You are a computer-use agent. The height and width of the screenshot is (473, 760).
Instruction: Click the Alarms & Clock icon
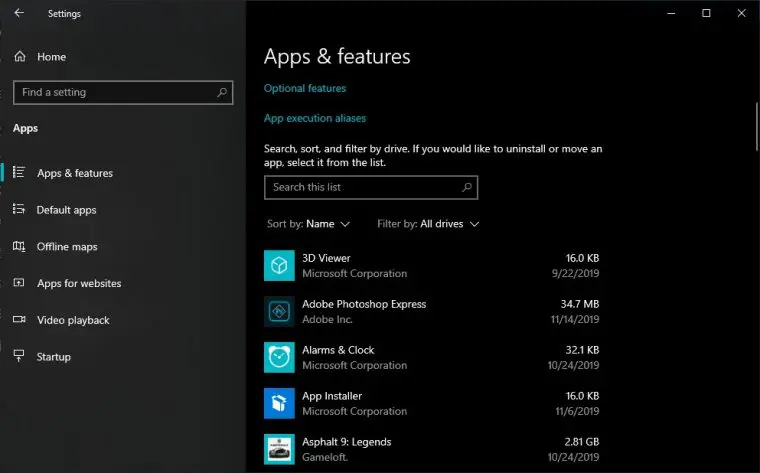[x=279, y=358]
